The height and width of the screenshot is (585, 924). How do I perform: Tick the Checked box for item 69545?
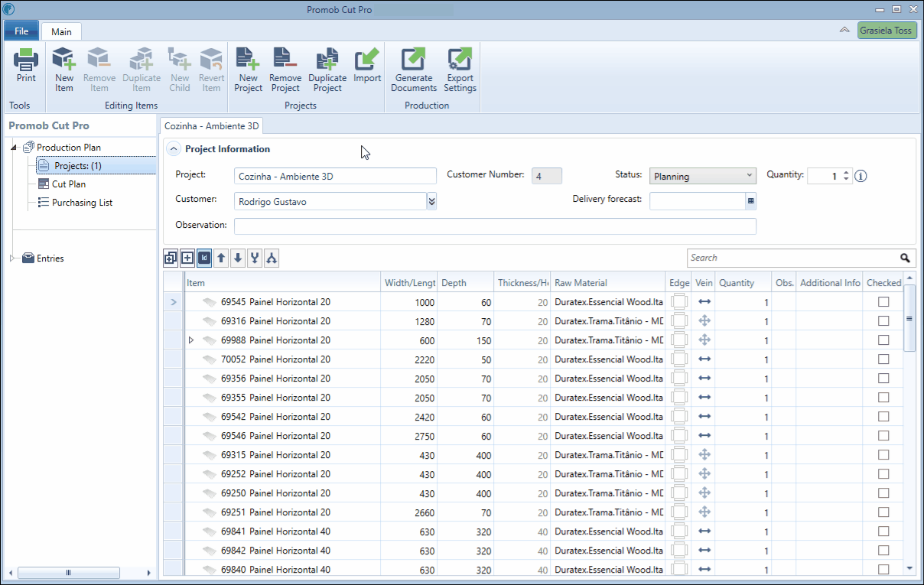pos(883,302)
